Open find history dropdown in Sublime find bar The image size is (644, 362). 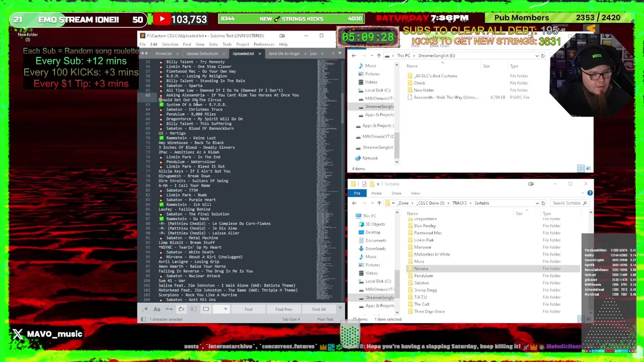225,309
